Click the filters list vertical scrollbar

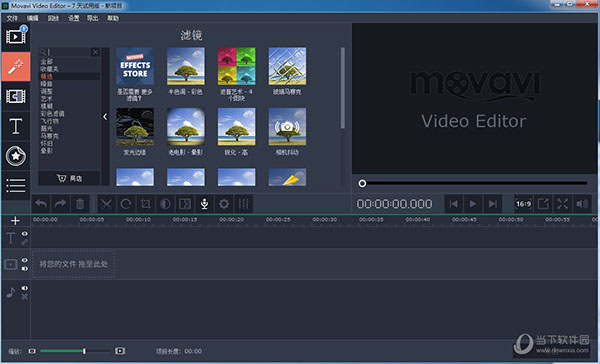point(343,88)
